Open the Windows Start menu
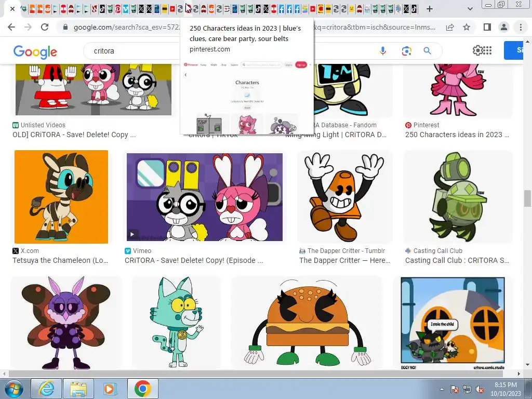Viewport: 532px width, 399px height. (14, 389)
